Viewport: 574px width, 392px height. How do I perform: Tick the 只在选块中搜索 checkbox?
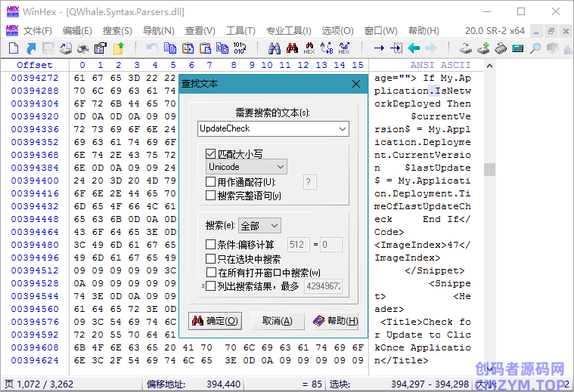[x=211, y=258]
